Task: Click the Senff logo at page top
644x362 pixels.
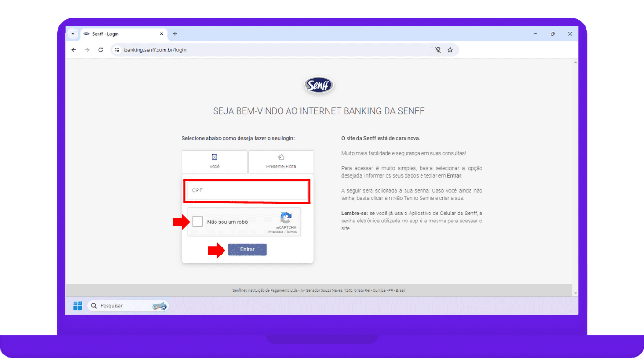Action: pos(319,85)
